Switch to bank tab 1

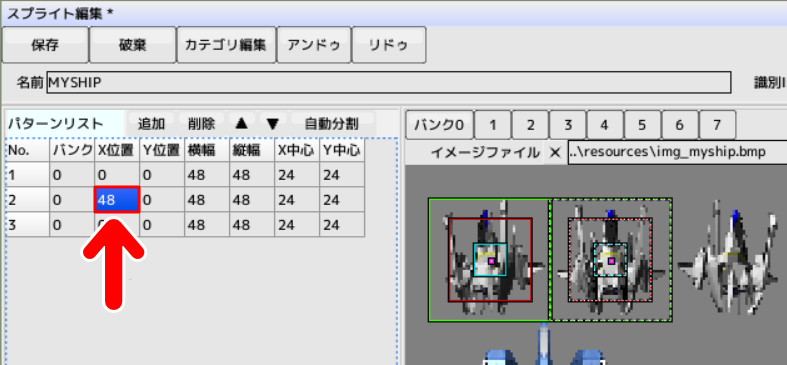tap(493, 125)
